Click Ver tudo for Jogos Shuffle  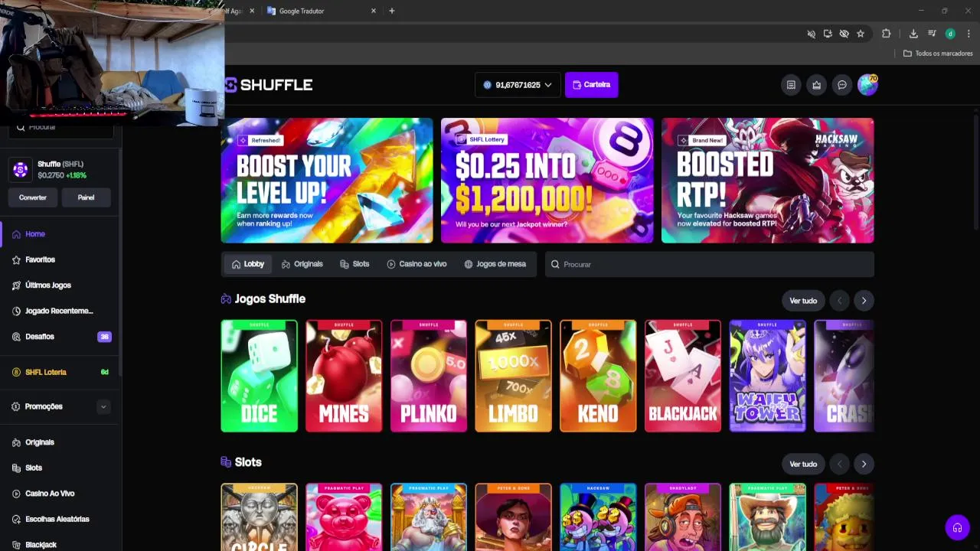(x=803, y=301)
